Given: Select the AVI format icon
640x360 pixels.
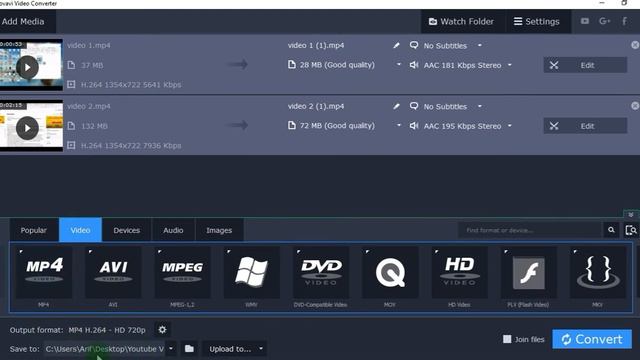Looking at the screenshot, I should pos(113,273).
